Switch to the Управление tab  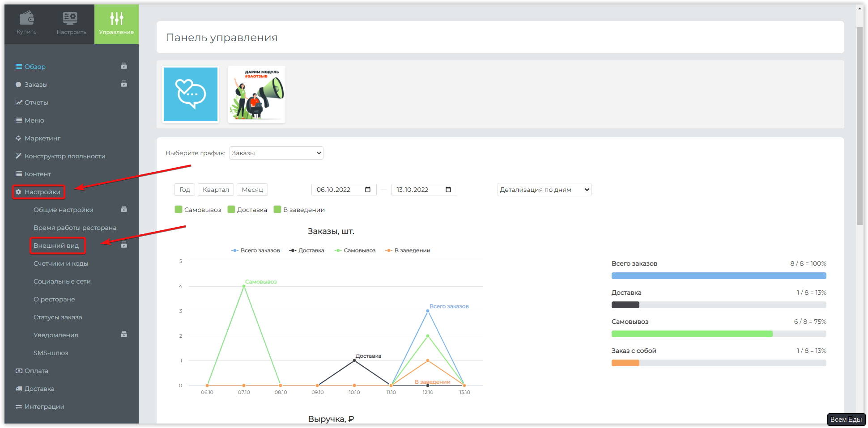pyautogui.click(x=116, y=24)
